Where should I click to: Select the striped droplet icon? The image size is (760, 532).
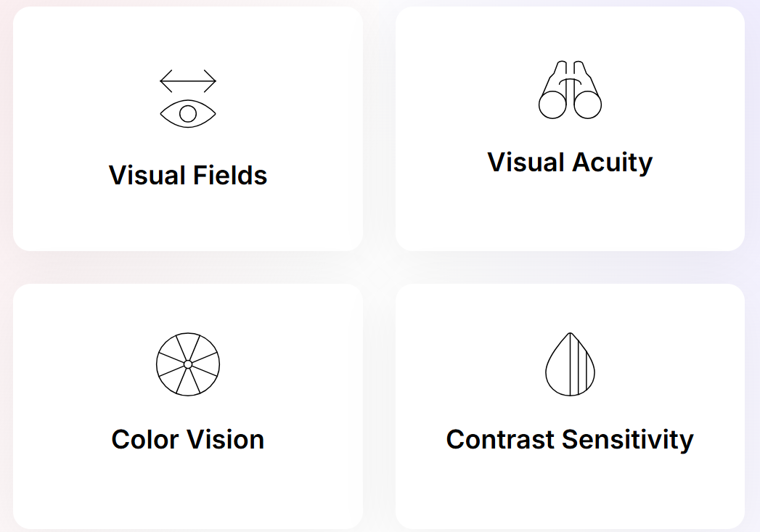[570, 364]
